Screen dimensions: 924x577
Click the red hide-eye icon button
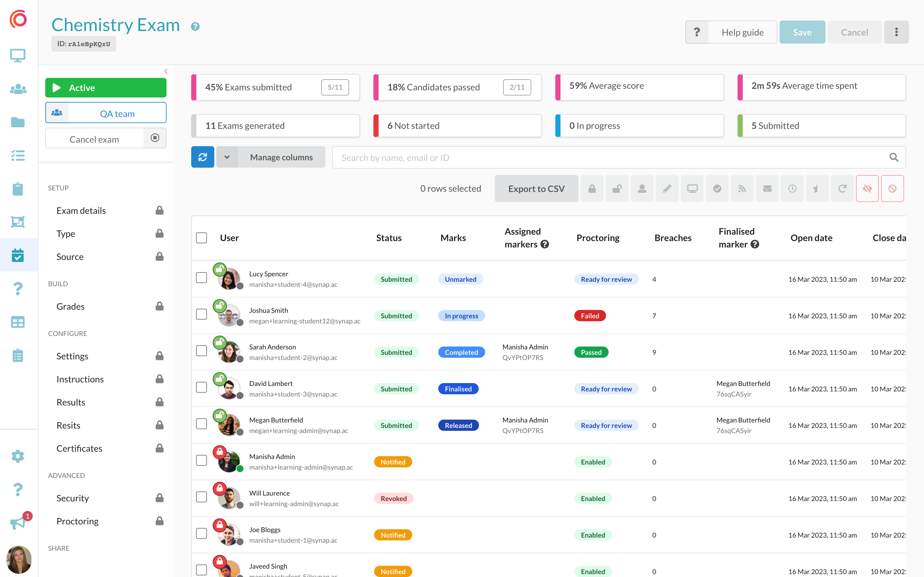(x=867, y=188)
